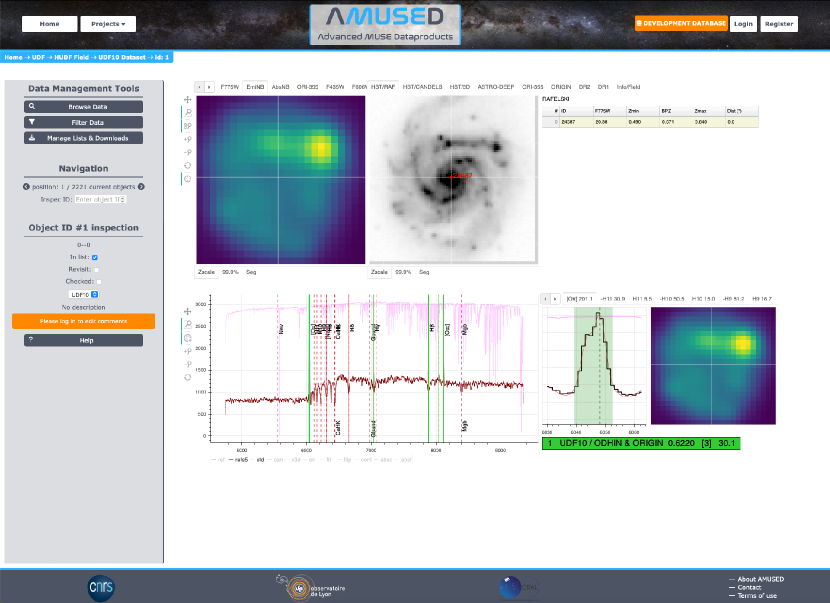
Task: Click zoom-out tool beside the spectrum plot
Action: coord(187,364)
